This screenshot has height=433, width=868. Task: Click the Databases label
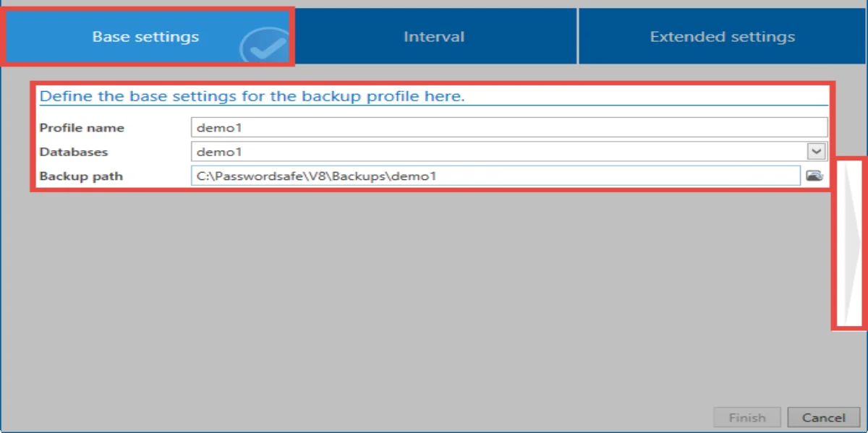(x=73, y=152)
